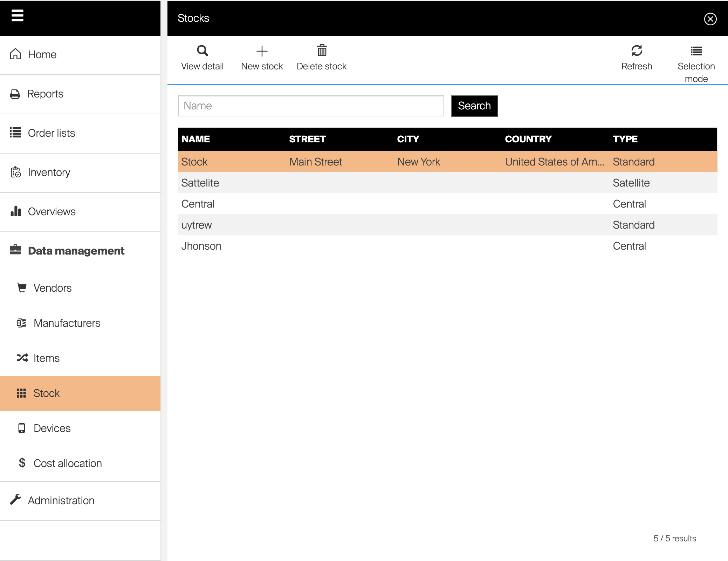Click the Name search input field
Viewport: 728px width, 561px height.
pyautogui.click(x=311, y=106)
